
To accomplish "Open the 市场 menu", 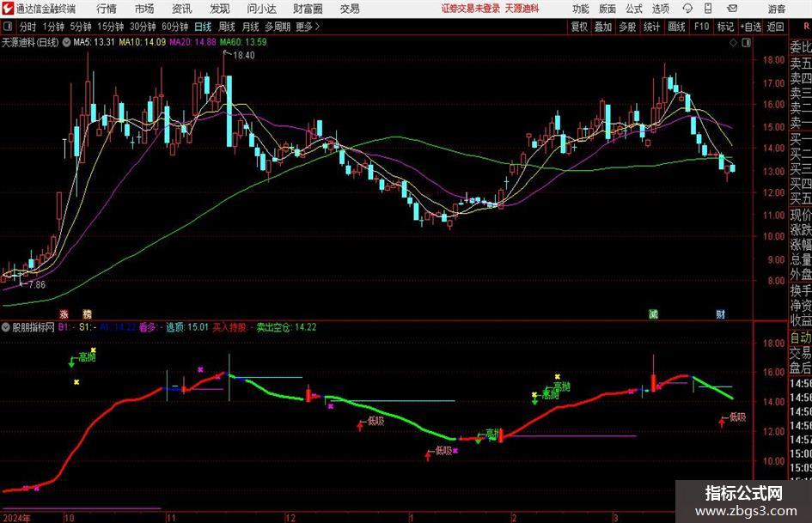I will click(144, 9).
